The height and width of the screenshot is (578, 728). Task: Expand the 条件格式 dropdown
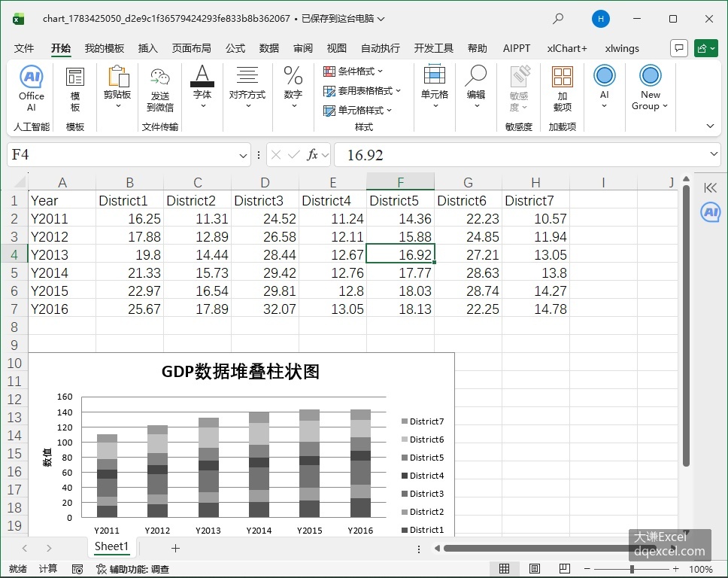tap(381, 71)
